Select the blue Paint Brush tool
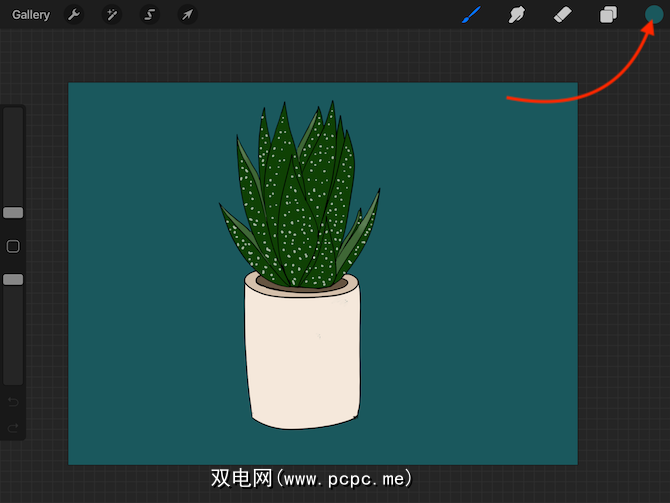Viewport: 670px width, 503px height. tap(472, 15)
